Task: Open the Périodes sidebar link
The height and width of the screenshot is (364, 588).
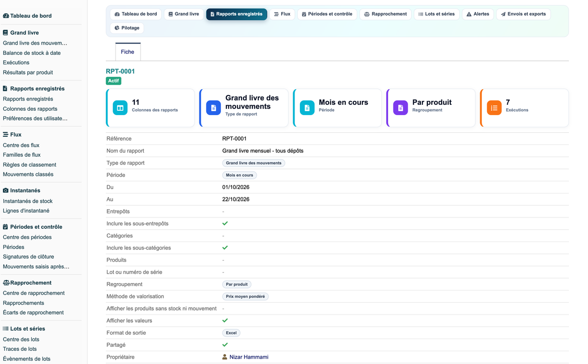Action: 14,247
